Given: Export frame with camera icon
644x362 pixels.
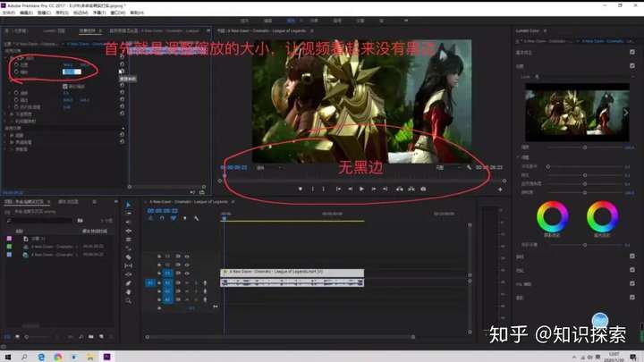Looking at the screenshot, I should (423, 189).
